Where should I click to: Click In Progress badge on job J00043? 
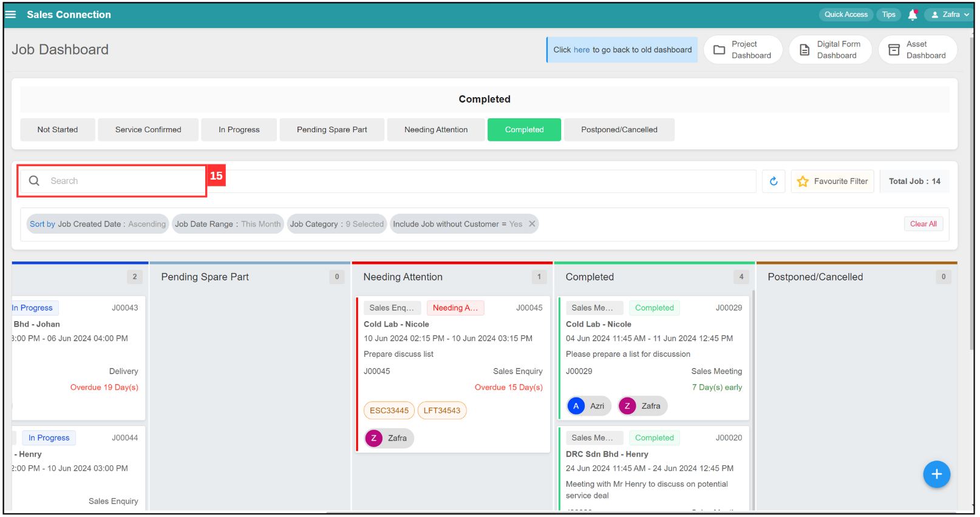tap(34, 308)
